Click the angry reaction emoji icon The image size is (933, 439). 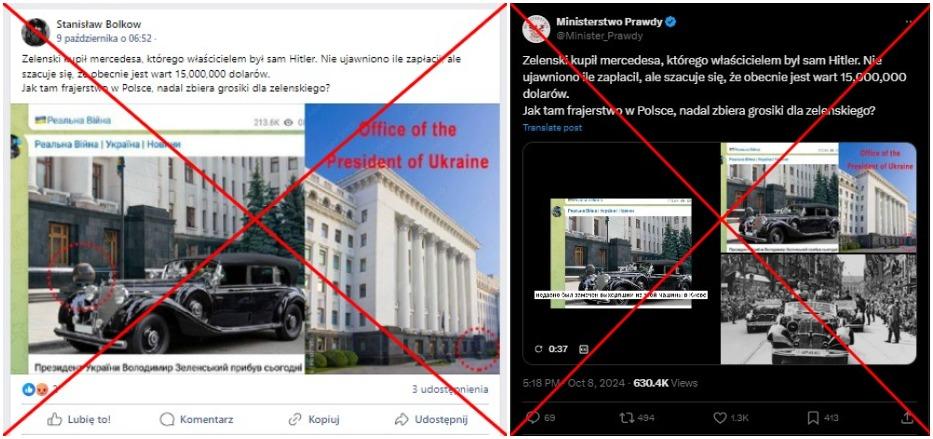click(x=42, y=390)
